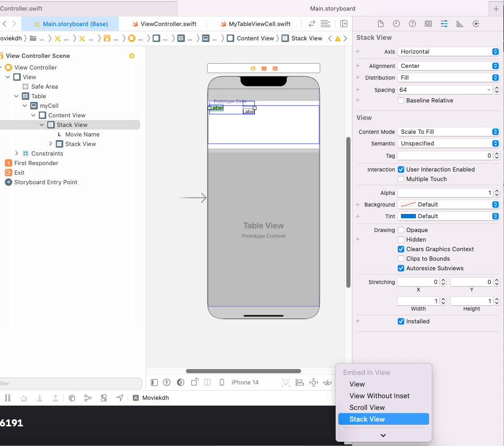504x446 pixels.
Task: Pause program execution in debug bar
Action: tap(8, 398)
